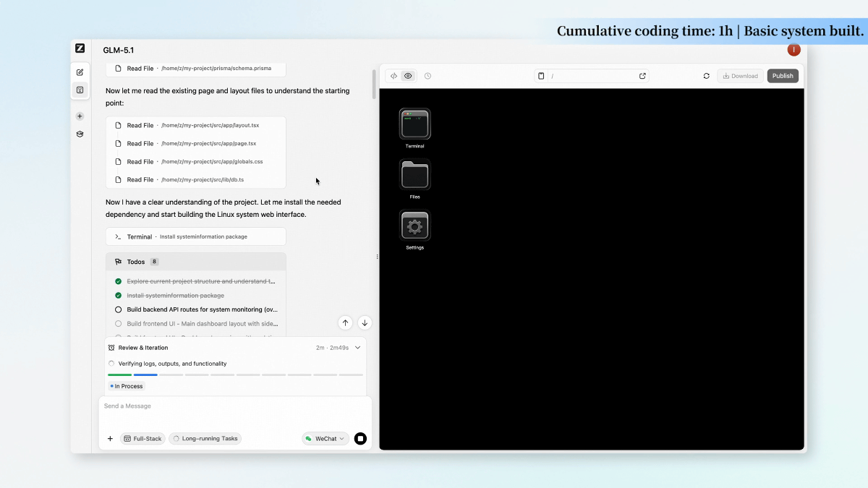Collapse the Review & Iteration panel
868x488 pixels.
click(357, 348)
